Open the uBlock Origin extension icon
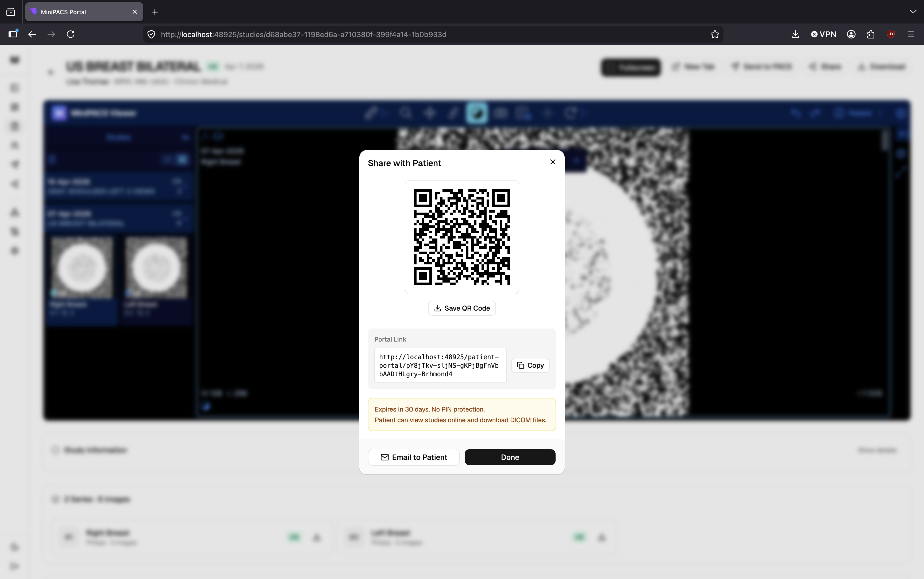This screenshot has height=579, width=924. tap(891, 34)
